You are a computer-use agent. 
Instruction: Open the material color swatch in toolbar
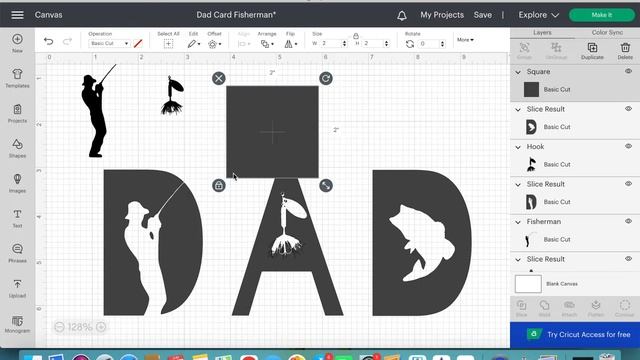(x=138, y=43)
